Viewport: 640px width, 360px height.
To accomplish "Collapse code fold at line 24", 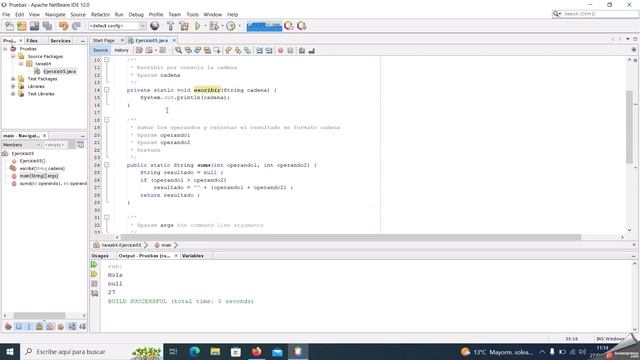I will pyautogui.click(x=107, y=165).
